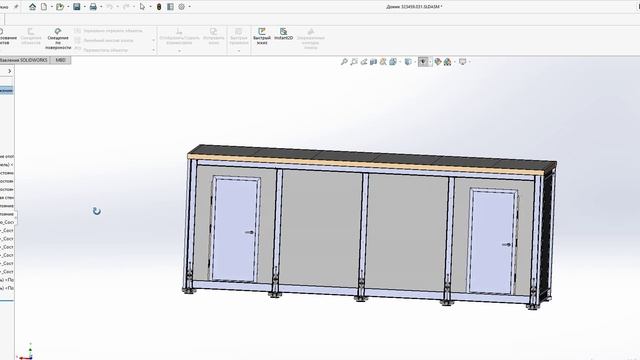Select the highlighted top item in feature tree
The width and height of the screenshot is (640, 360).
(7, 90)
